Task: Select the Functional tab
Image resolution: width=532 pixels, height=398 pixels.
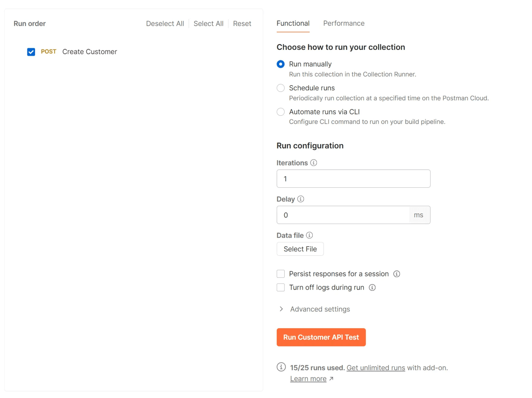Action: (293, 23)
